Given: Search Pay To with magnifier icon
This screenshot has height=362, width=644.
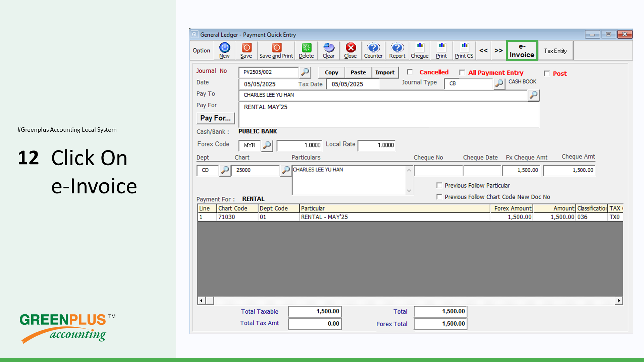Looking at the screenshot, I should click(533, 96).
